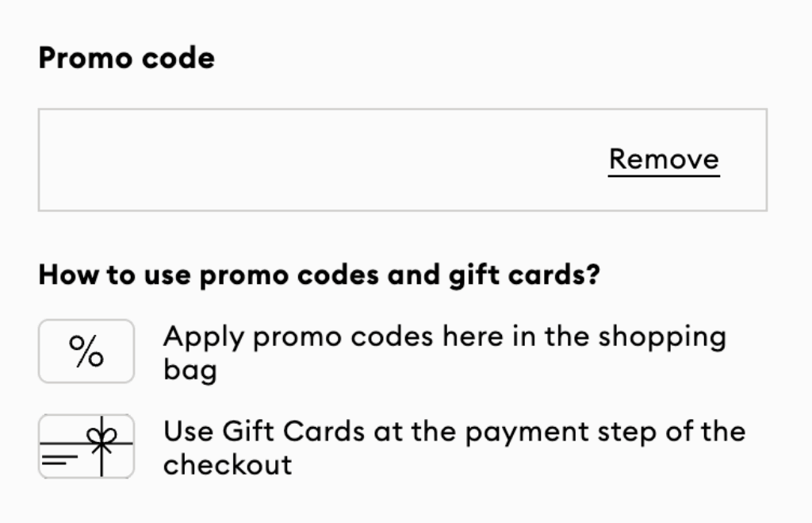Click the word "bag" under the promo tip

[x=190, y=370]
